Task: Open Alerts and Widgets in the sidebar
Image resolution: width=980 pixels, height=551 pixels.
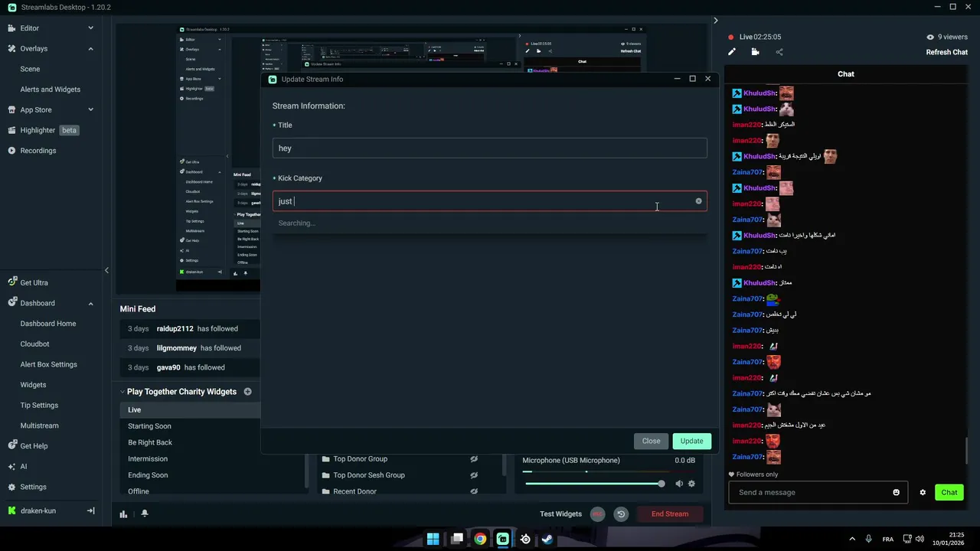Action: [51, 90]
